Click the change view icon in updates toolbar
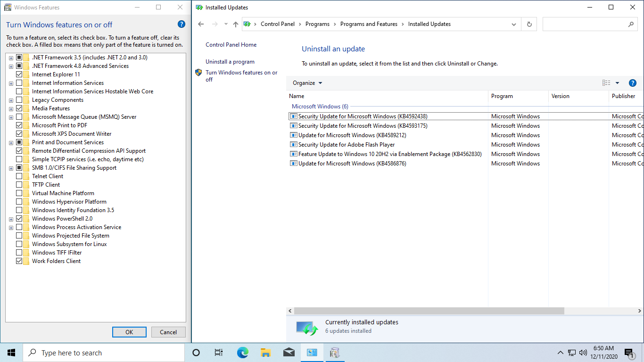Screen dimensions: 644x362 606,83
